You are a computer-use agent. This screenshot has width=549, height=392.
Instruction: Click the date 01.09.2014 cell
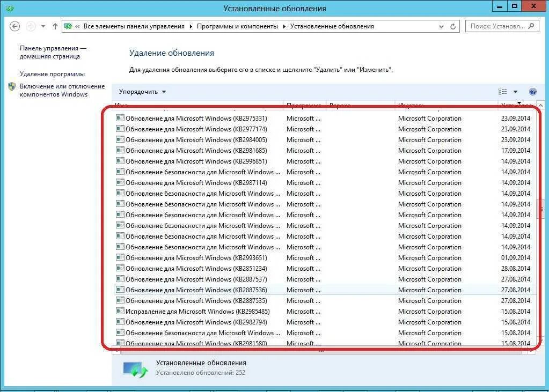tap(516, 257)
